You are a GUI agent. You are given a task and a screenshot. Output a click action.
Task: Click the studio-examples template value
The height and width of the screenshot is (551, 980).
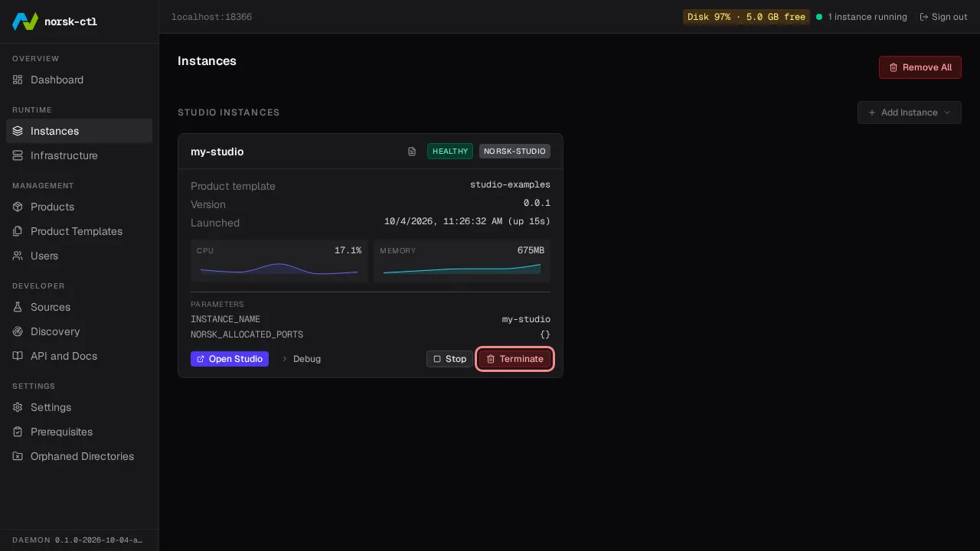(x=510, y=185)
